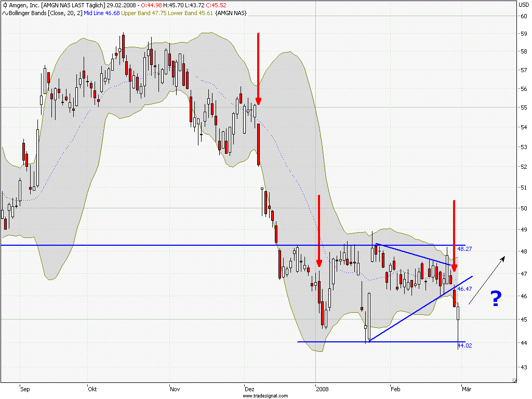This screenshot has height=399, width=532.
Task: Click the 43 price axis label
Action: point(524,367)
